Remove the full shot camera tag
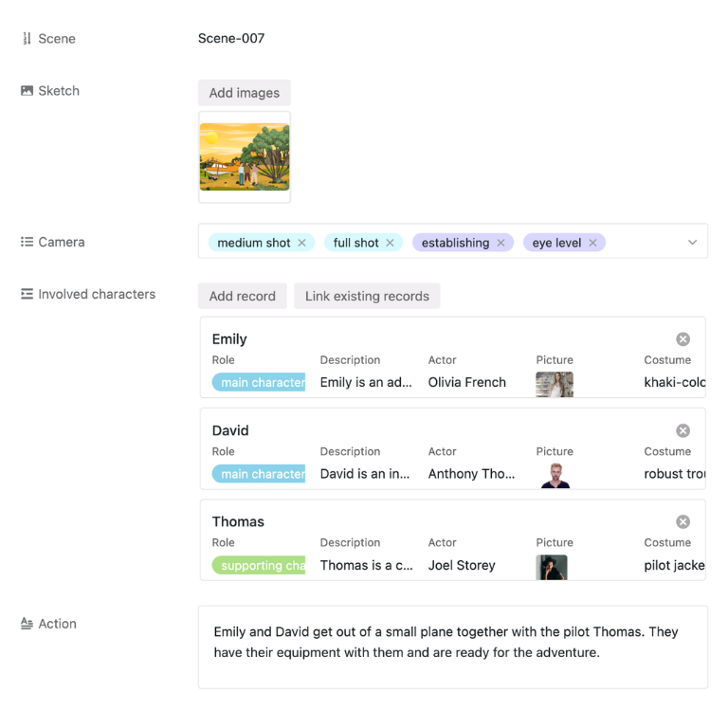The width and height of the screenshot is (728, 710). (390, 243)
